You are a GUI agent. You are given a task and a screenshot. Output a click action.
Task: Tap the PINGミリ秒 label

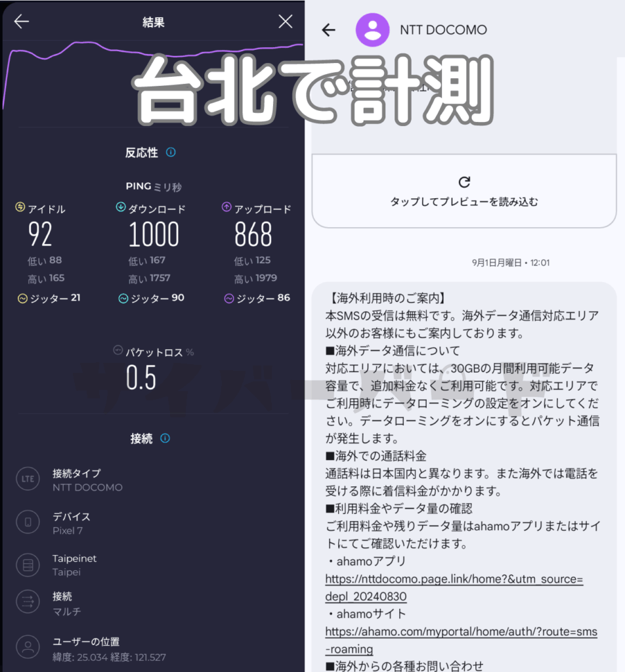coord(154,187)
